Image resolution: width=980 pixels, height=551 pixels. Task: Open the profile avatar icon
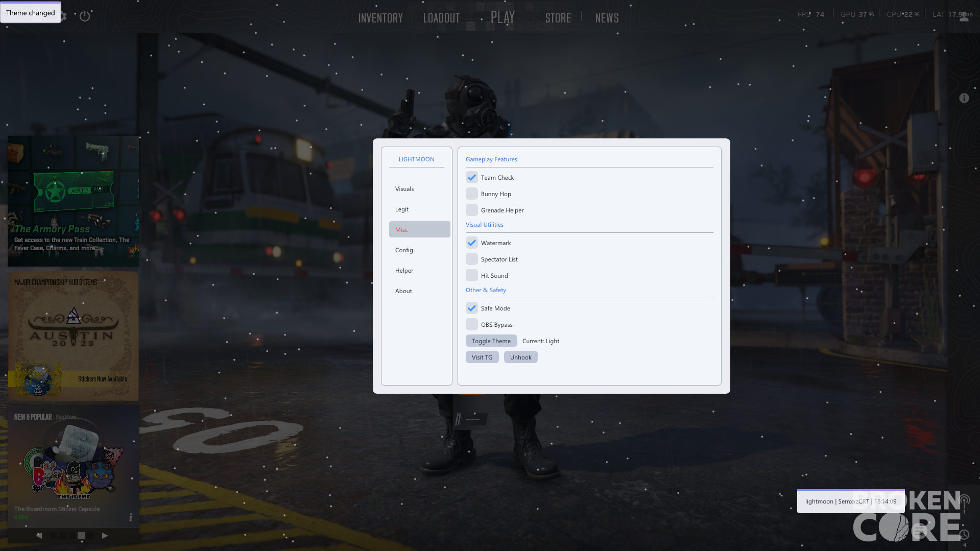(x=964, y=17)
